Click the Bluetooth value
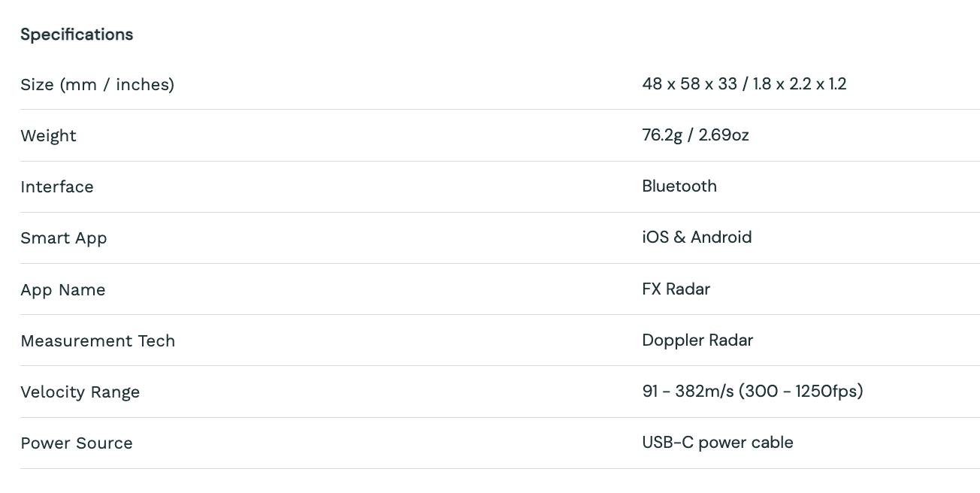 point(679,186)
